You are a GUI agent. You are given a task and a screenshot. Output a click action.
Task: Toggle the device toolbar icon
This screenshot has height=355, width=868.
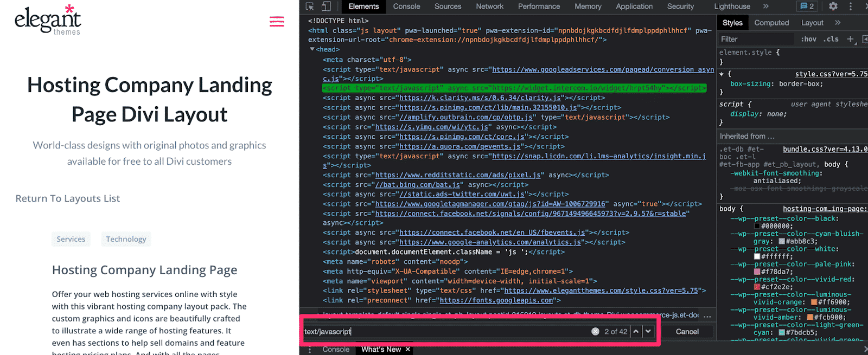pos(326,7)
